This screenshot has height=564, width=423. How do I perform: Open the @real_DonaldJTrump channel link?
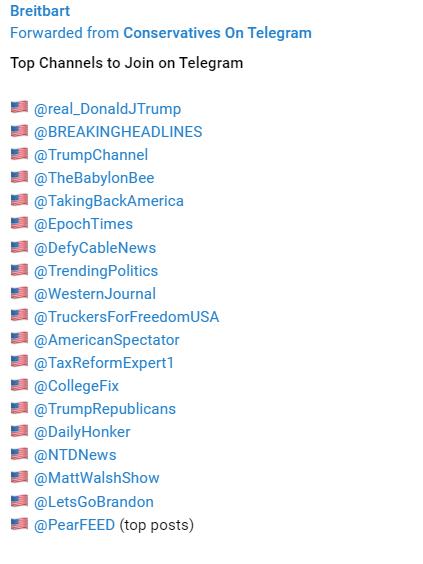(107, 109)
